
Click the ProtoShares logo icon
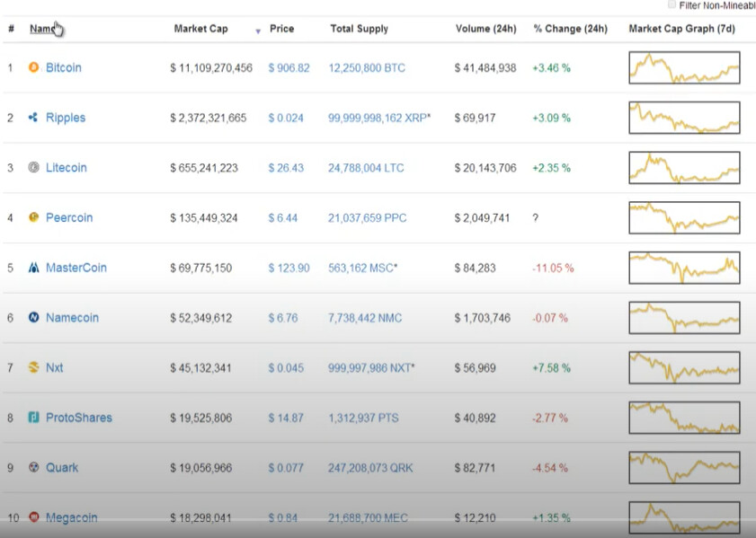(x=34, y=417)
